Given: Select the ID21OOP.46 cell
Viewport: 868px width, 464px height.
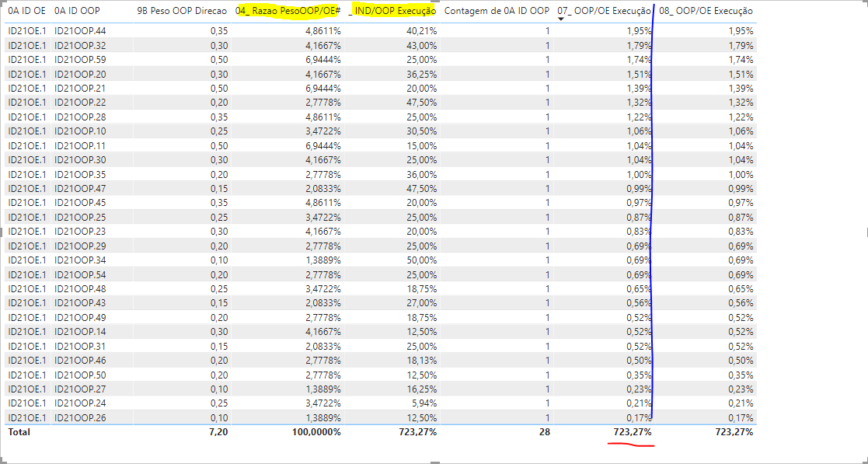Looking at the screenshot, I should [x=80, y=361].
